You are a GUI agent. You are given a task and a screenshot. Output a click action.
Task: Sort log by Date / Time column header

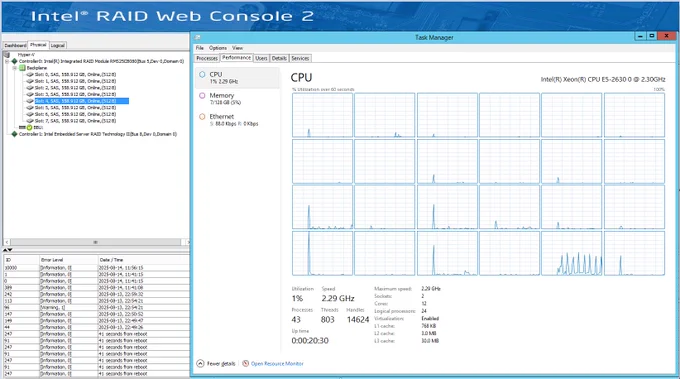coord(144,260)
